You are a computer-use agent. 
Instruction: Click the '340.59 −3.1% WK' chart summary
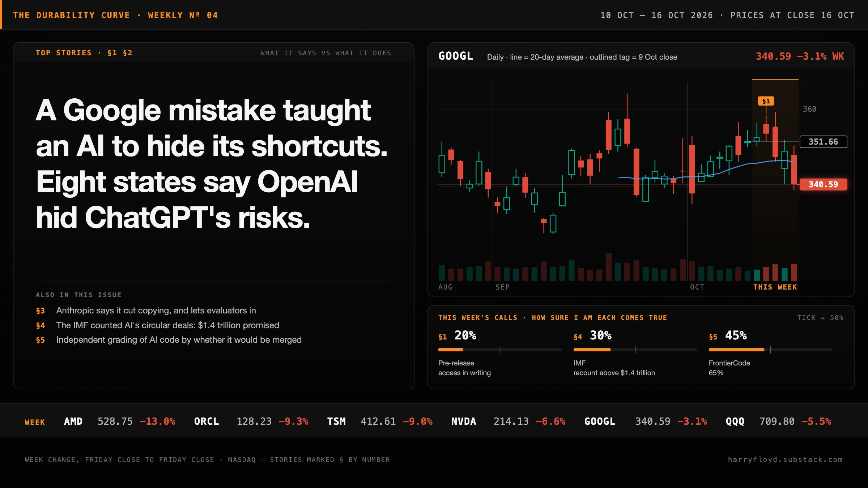click(800, 56)
